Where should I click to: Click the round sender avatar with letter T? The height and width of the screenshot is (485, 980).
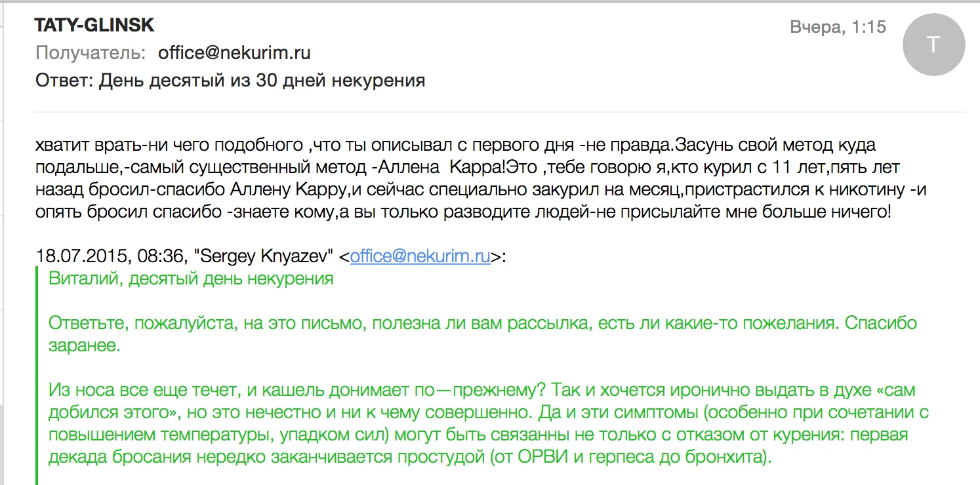(x=934, y=45)
